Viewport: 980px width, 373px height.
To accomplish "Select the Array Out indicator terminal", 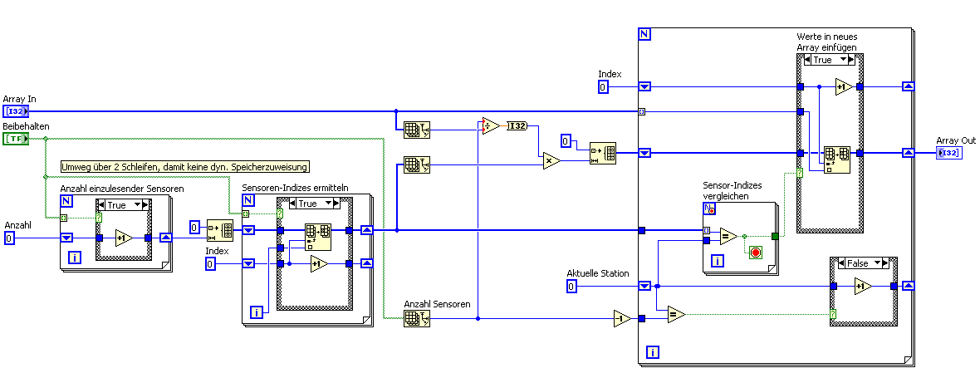I will 948,153.
